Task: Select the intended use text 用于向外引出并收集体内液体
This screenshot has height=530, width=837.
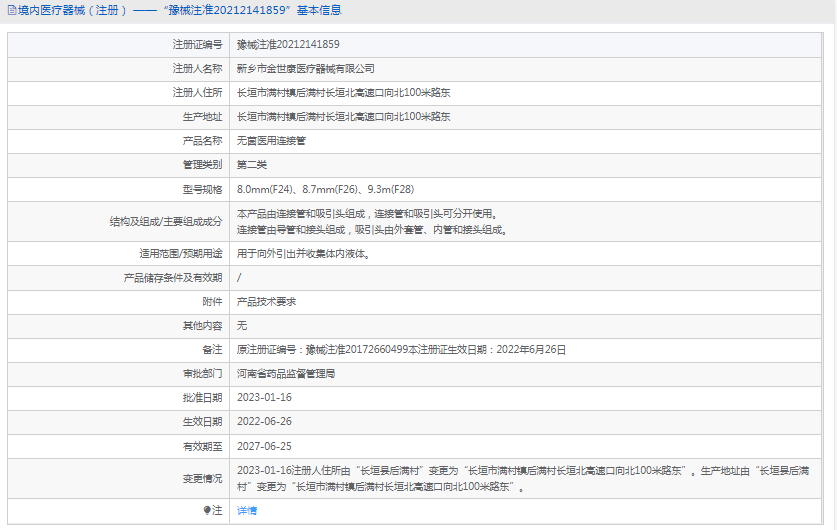Action: tap(304, 254)
